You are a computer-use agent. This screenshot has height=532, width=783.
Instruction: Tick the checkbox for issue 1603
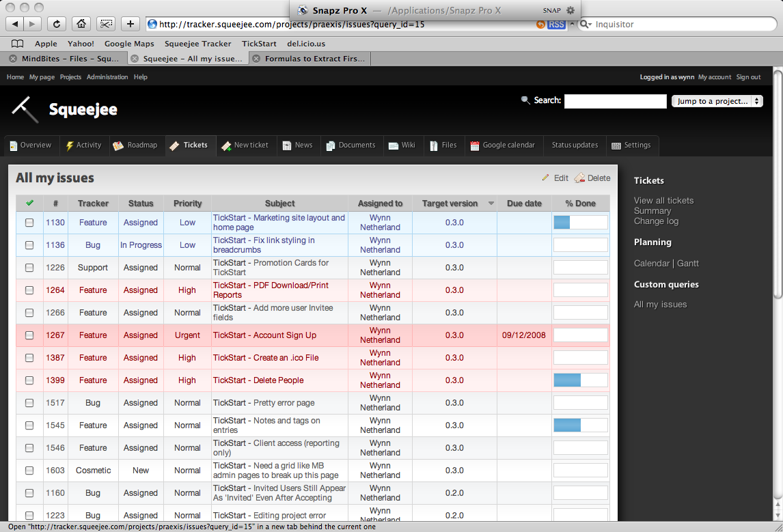[x=29, y=470]
